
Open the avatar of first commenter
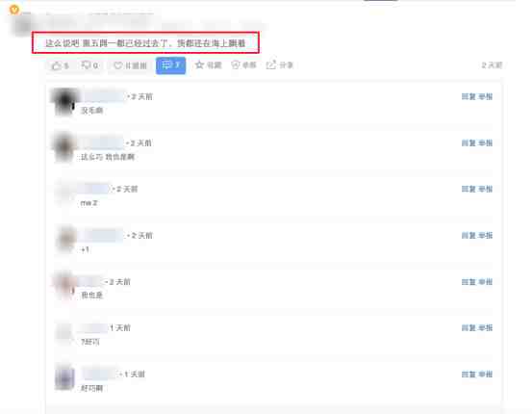click(64, 101)
